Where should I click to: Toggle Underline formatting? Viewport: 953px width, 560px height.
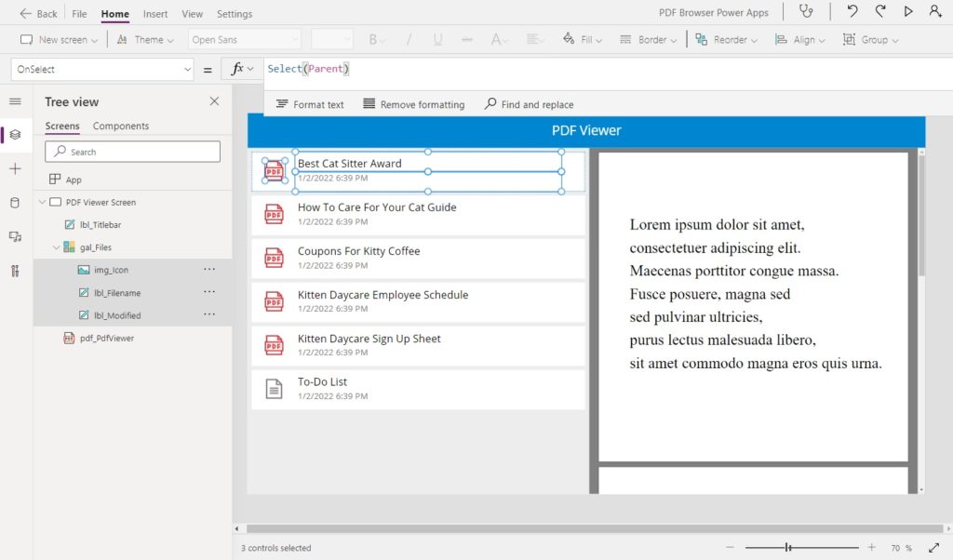click(x=437, y=39)
